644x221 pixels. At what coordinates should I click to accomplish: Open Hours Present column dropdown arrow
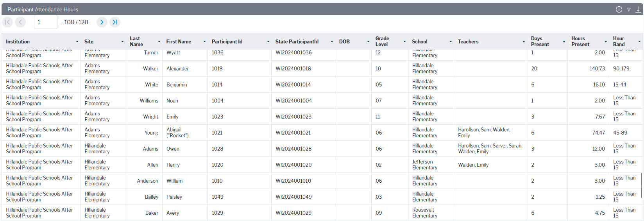pos(606,41)
